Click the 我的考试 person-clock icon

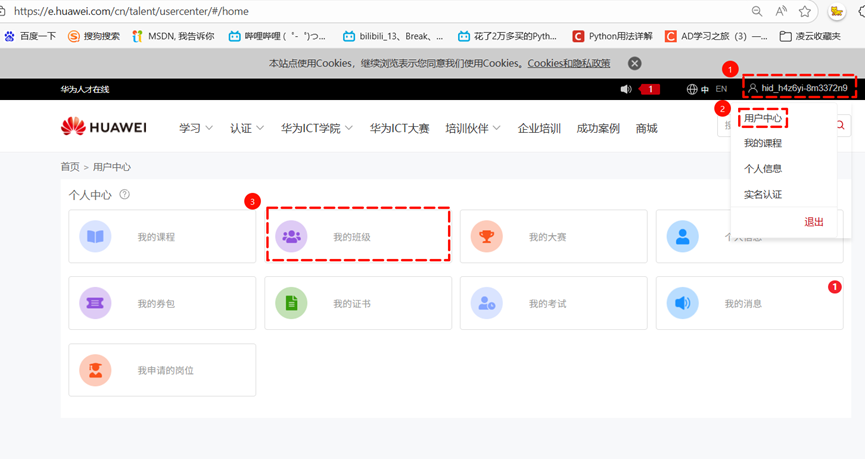pos(487,303)
